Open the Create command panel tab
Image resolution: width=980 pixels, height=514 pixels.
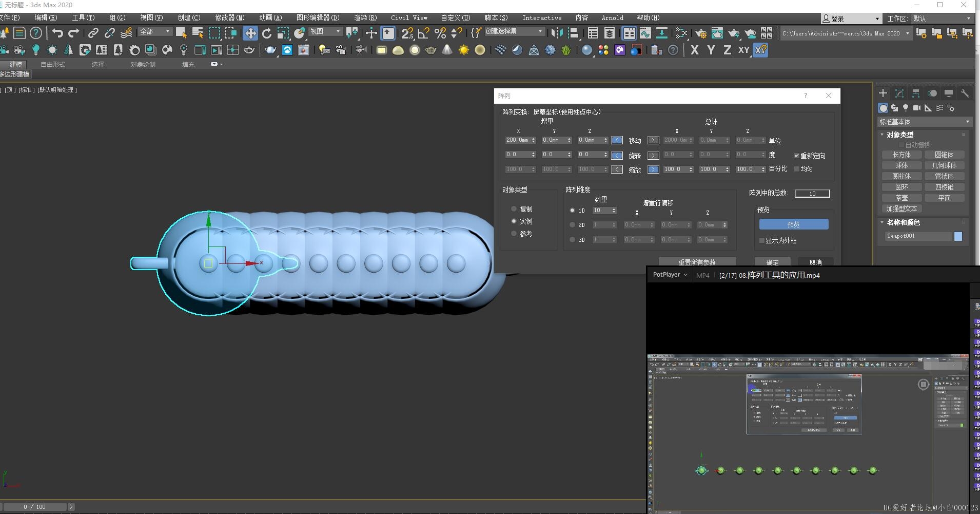tap(883, 93)
